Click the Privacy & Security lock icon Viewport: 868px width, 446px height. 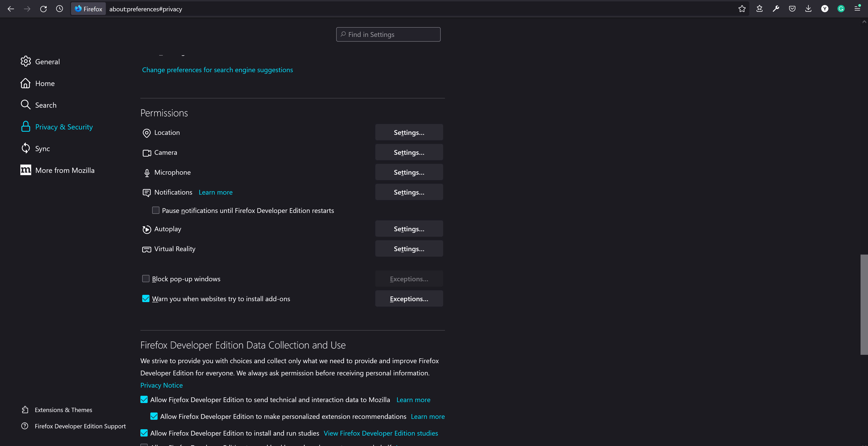click(x=26, y=127)
